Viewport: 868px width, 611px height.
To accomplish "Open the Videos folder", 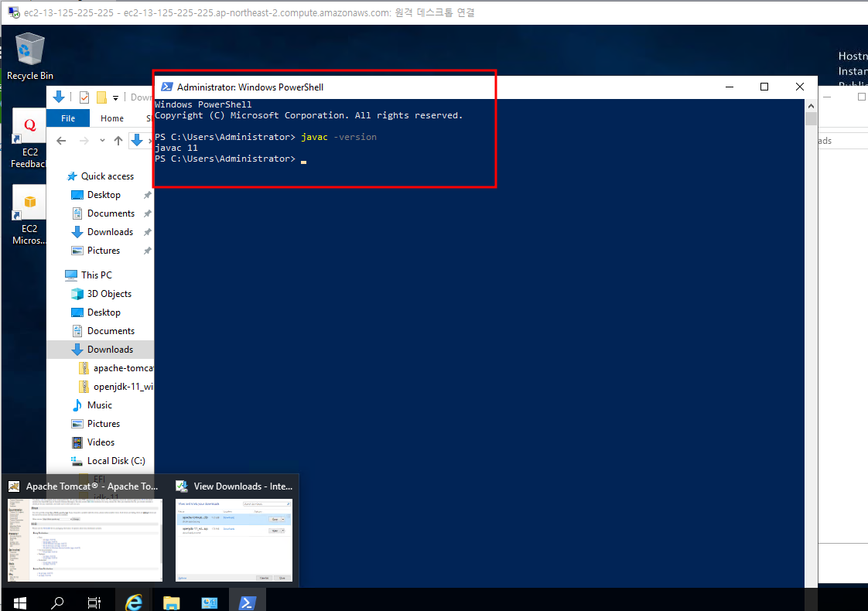I will coord(93,442).
